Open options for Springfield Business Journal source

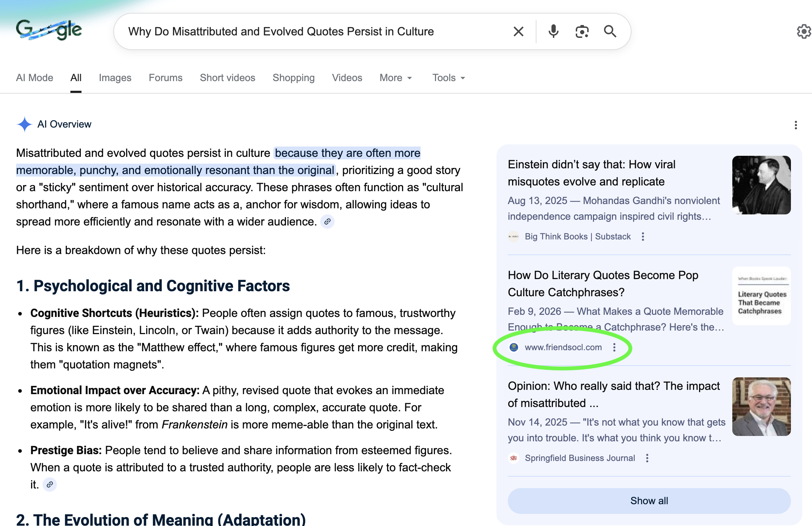pos(647,458)
